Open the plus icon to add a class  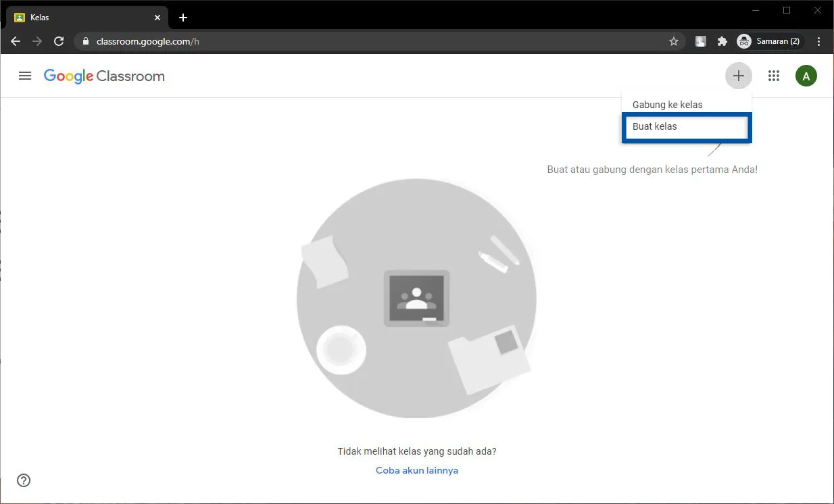pos(738,76)
